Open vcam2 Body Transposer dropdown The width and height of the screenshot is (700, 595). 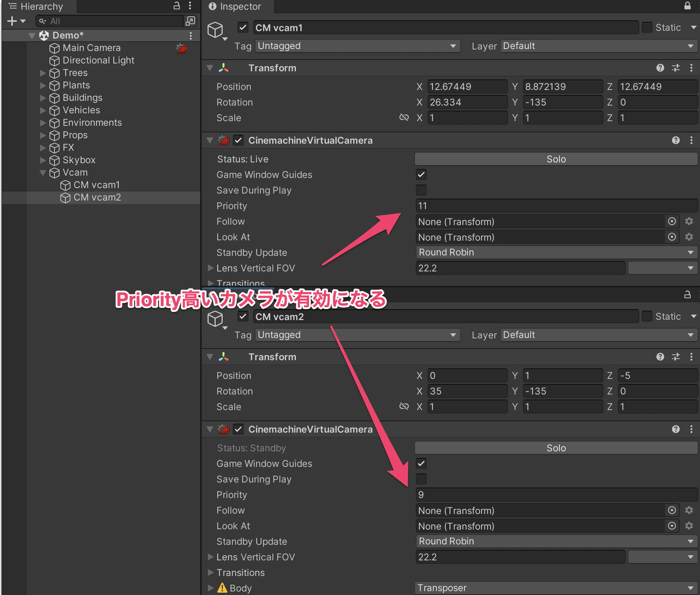click(556, 588)
